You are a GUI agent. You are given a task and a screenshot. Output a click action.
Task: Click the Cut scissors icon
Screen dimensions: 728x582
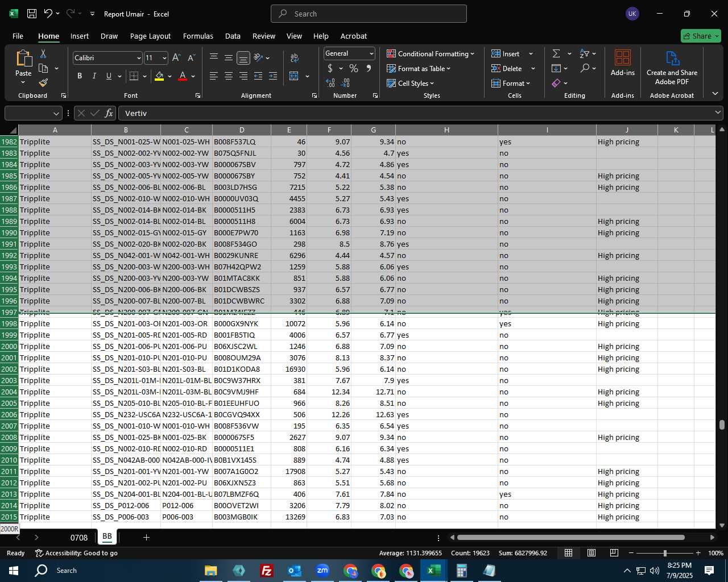tap(43, 53)
